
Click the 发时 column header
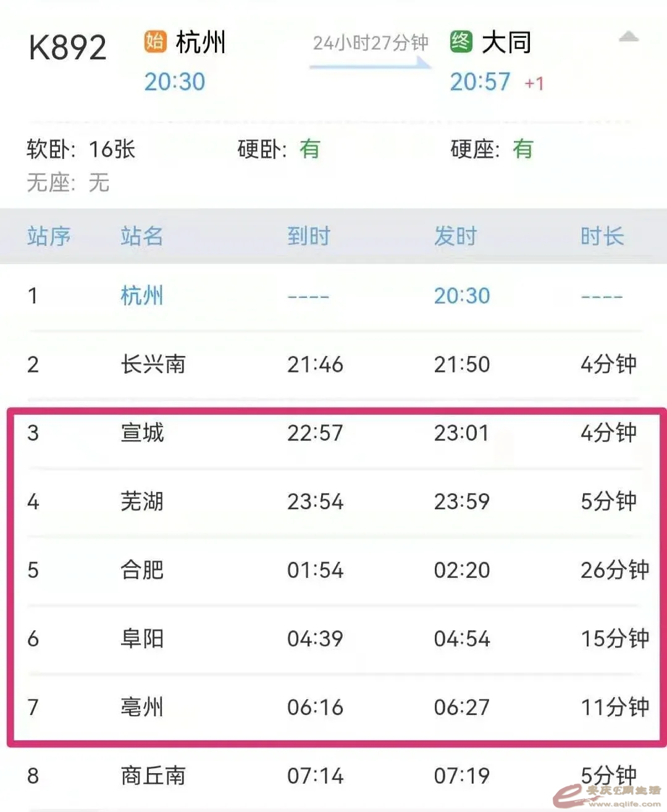click(455, 236)
